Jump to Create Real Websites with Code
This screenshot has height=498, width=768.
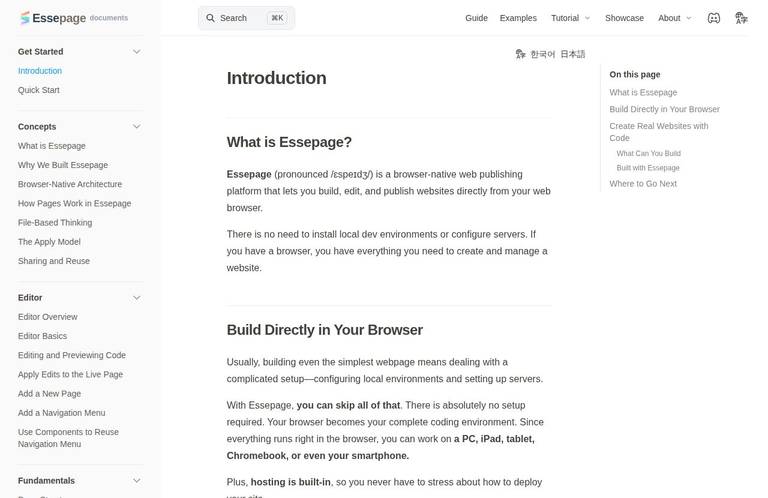click(x=659, y=132)
